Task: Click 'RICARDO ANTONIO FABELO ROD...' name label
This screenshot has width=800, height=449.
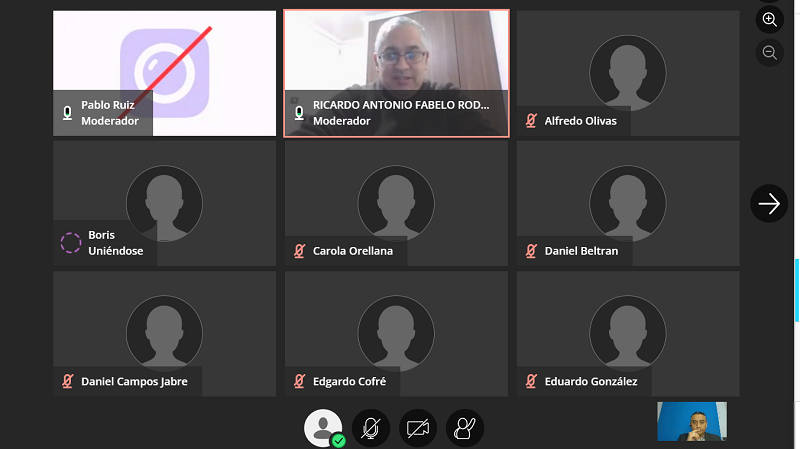Action: pos(401,105)
